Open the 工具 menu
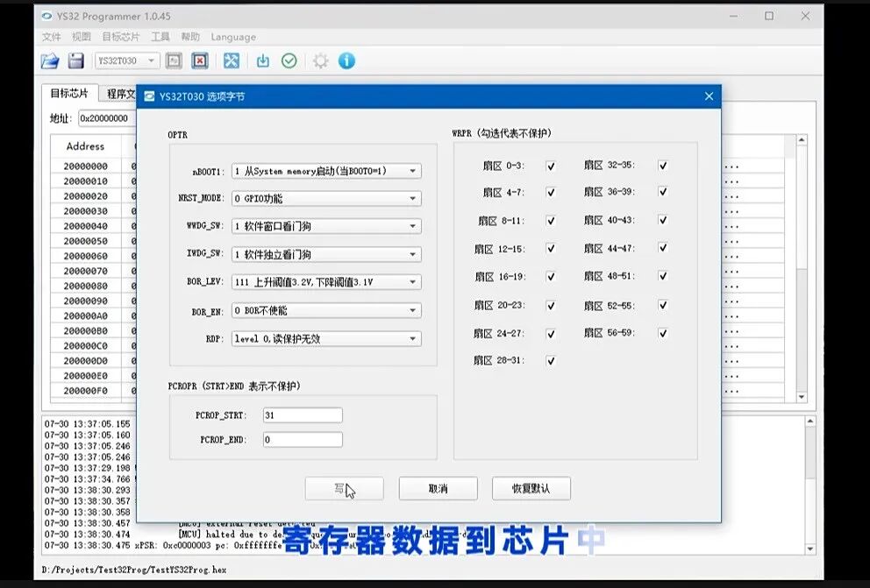Image resolution: width=870 pixels, height=588 pixels. coord(160,37)
